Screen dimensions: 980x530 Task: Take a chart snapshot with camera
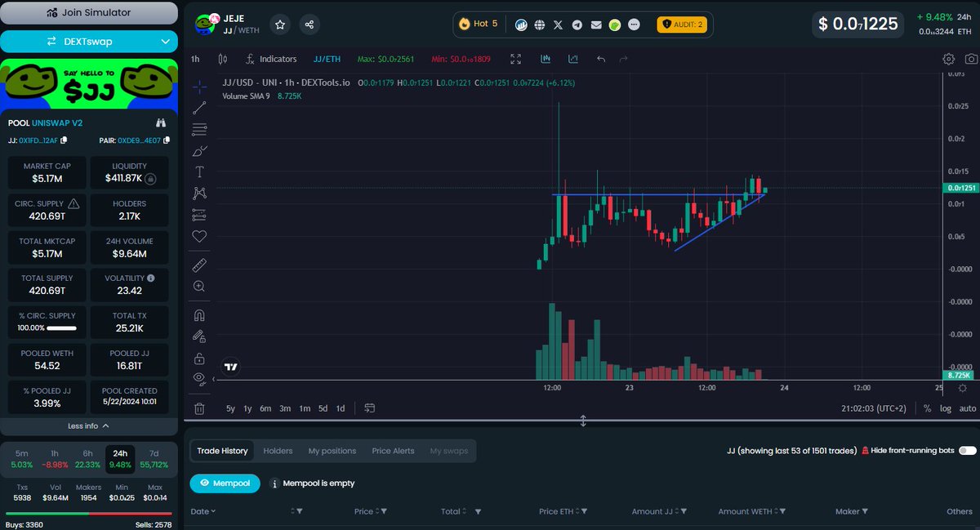[x=970, y=59]
